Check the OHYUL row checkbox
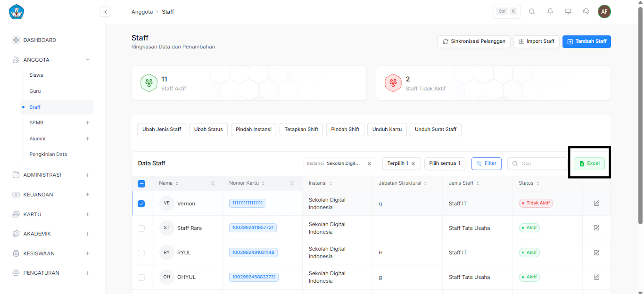This screenshot has height=294, width=644. (141, 277)
